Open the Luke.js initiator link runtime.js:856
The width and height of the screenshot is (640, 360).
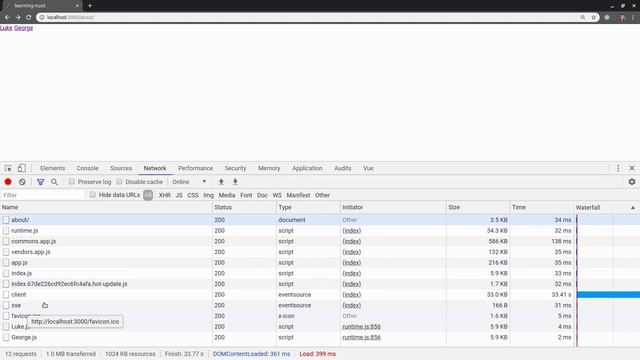tap(362, 327)
